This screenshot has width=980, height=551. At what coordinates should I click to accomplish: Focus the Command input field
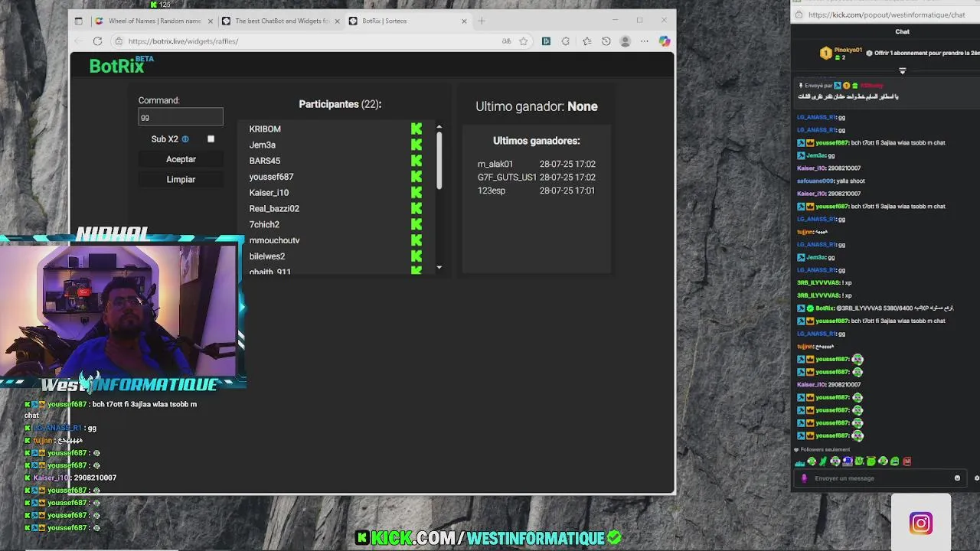click(x=181, y=117)
